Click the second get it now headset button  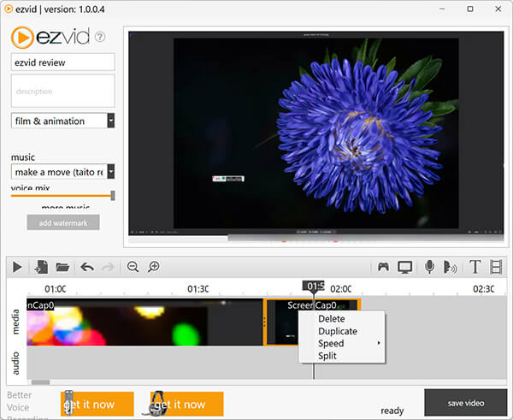pos(186,404)
